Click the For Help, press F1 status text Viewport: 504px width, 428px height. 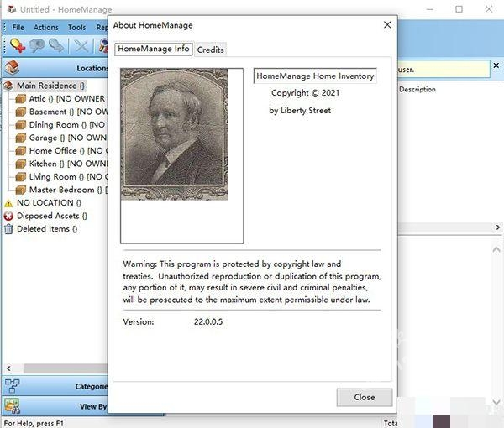[34, 424]
